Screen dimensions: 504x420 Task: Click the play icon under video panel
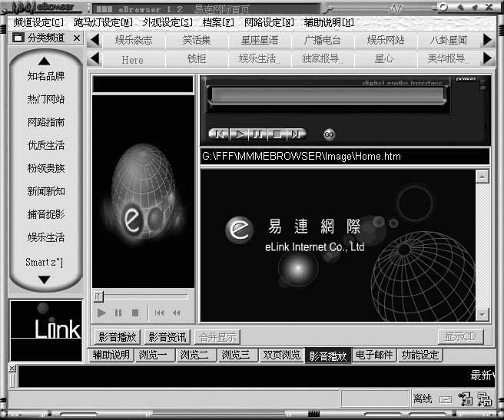[101, 313]
